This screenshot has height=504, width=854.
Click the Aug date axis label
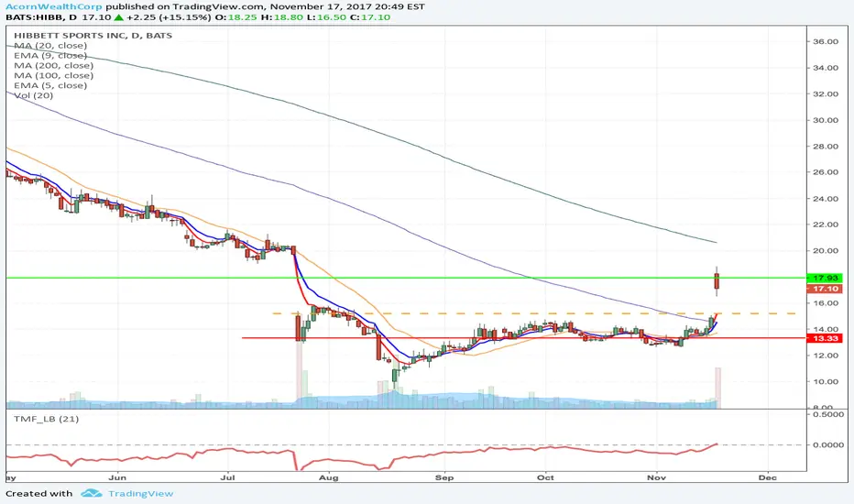pyautogui.click(x=328, y=477)
